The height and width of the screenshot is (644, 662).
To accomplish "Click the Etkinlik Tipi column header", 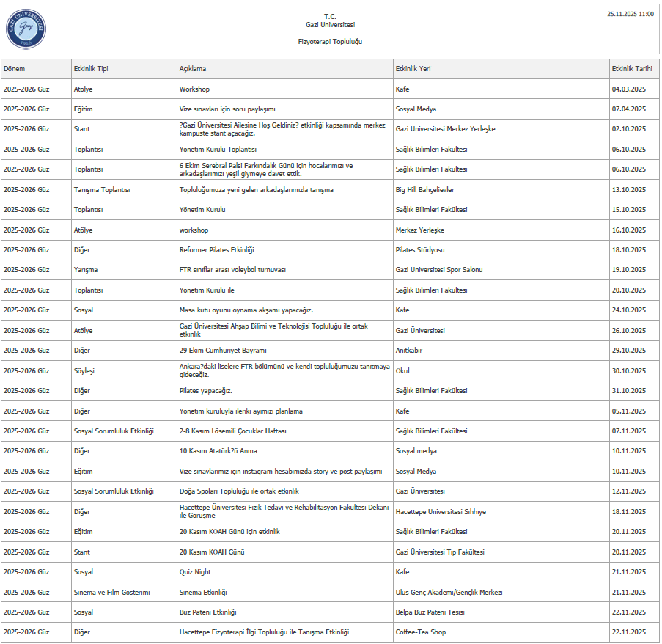I will pos(91,69).
